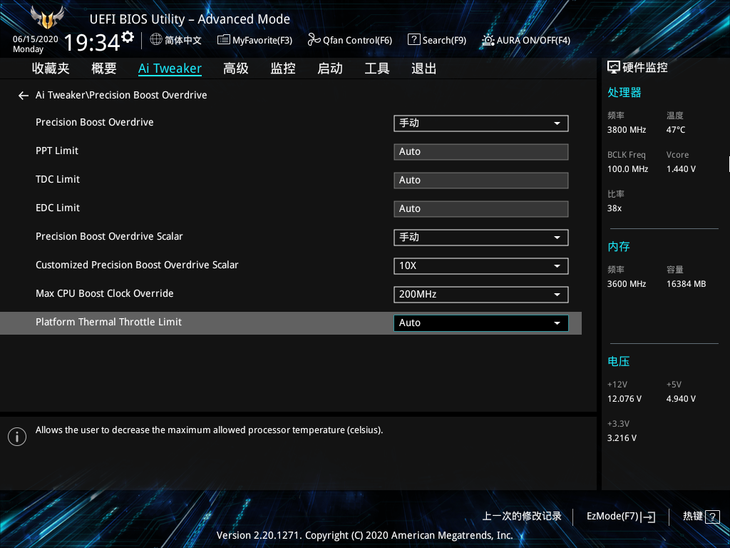Open the Platform Thermal Throttle Limit dropdown

pyautogui.click(x=480, y=323)
